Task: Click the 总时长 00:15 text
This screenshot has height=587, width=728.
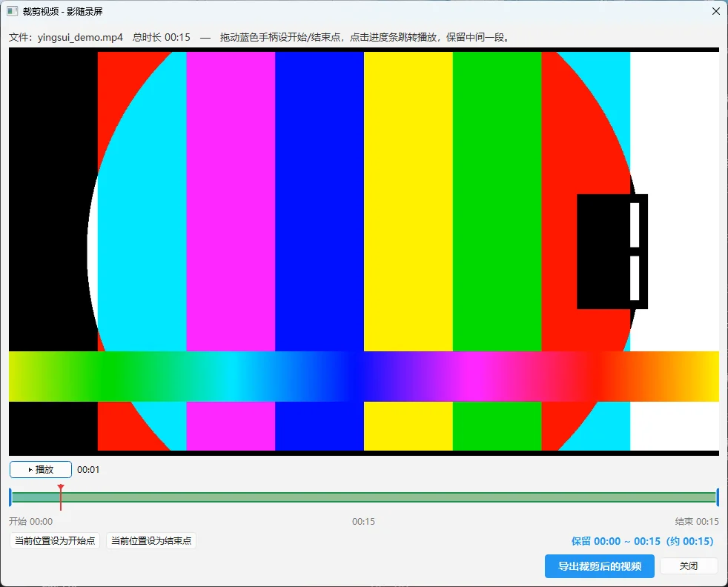Action: [162, 37]
